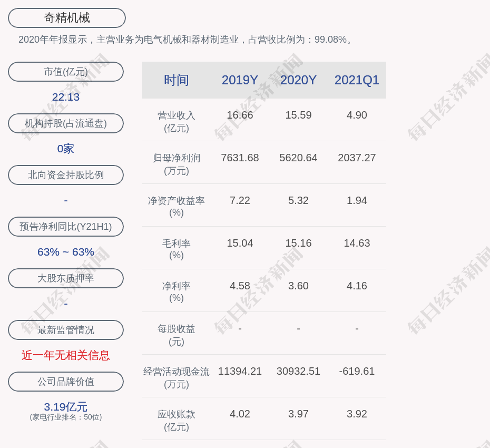Select net margin value 3.60
The width and height of the screenshot is (490, 448).
click(x=298, y=286)
